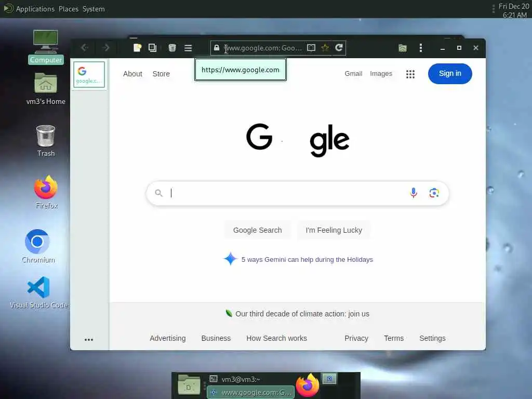Open the Images link
Screen dimensions: 532x399
(381, 74)
